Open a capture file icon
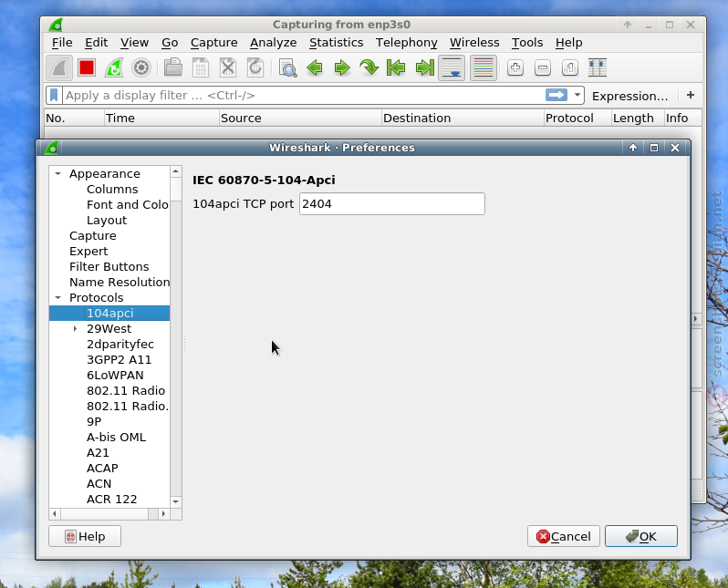Viewport: 728px width, 588px height. pyautogui.click(x=172, y=67)
